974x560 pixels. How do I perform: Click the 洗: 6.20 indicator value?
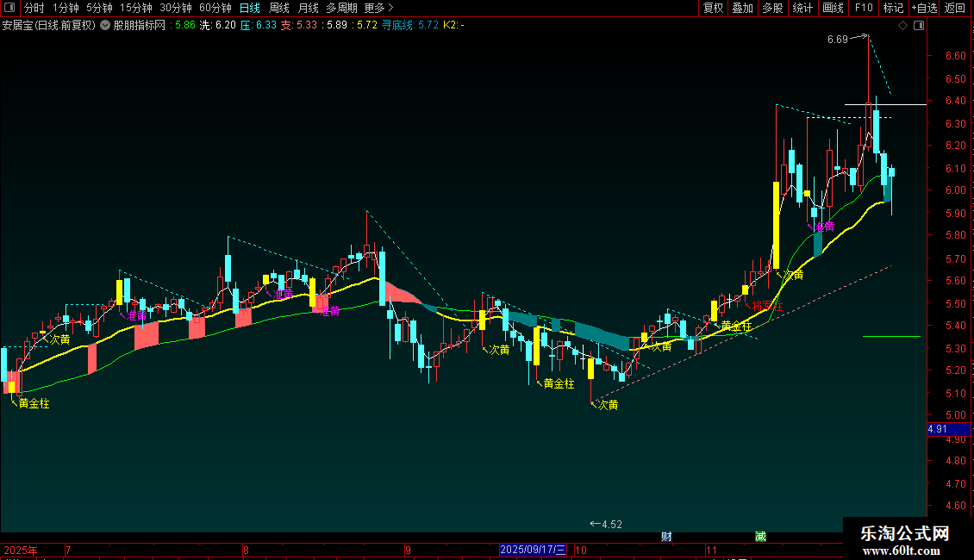(217, 26)
